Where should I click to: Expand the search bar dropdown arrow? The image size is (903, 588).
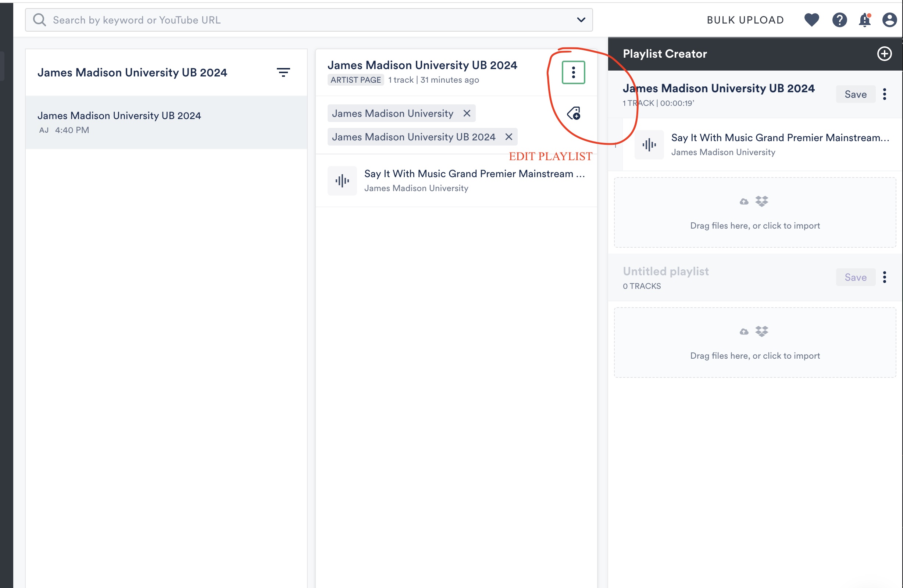click(x=581, y=20)
